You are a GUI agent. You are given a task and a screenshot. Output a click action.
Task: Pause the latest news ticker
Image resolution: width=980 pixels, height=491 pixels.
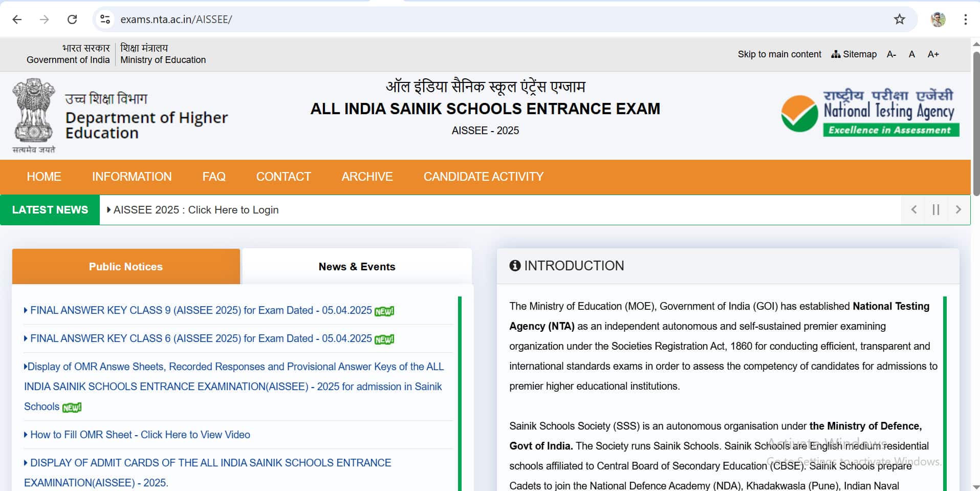(x=935, y=209)
